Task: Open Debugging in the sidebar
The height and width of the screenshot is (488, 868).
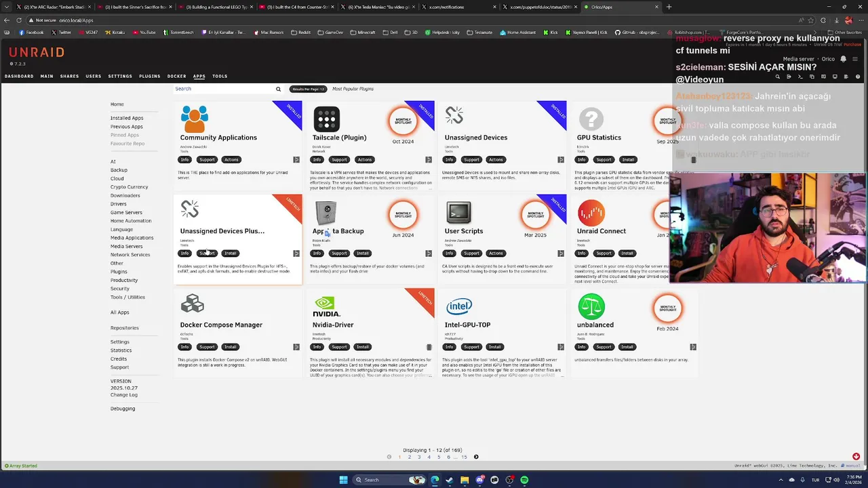Action: coord(123,409)
